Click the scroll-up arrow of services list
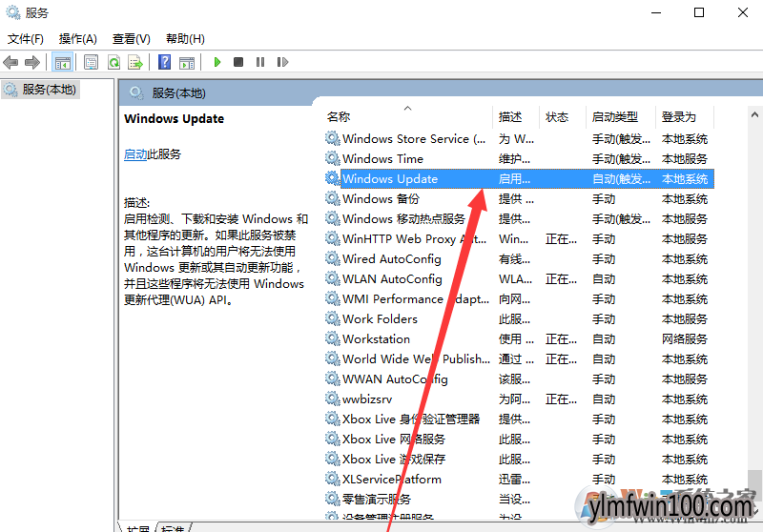 click(x=754, y=114)
